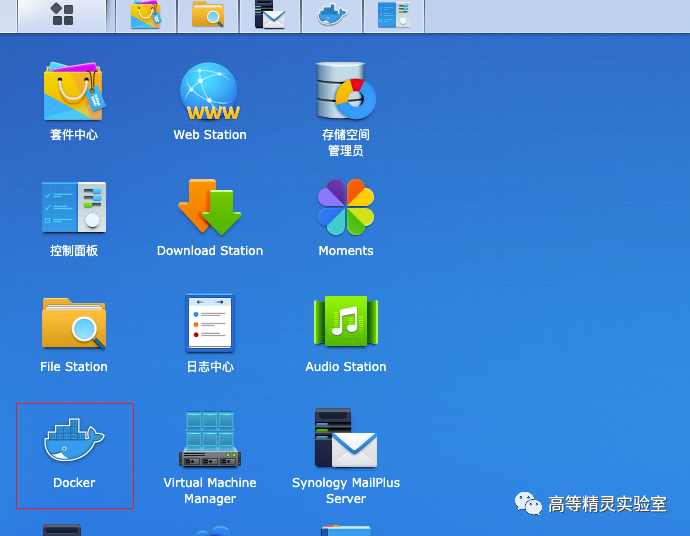Screen dimensions: 690x536
Task: Switch to File Station in the taskbar
Action: (x=208, y=15)
